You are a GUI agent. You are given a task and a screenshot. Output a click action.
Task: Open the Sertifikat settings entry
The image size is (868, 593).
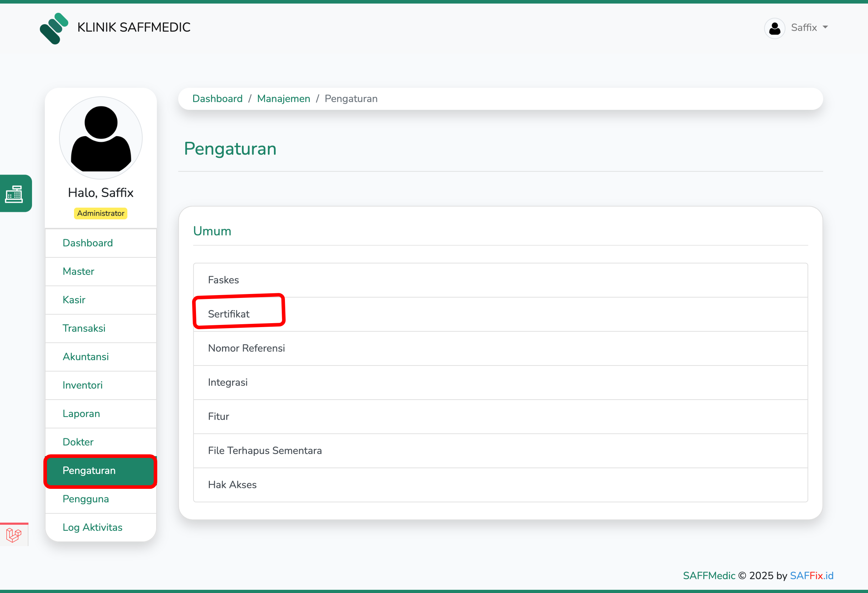(228, 314)
